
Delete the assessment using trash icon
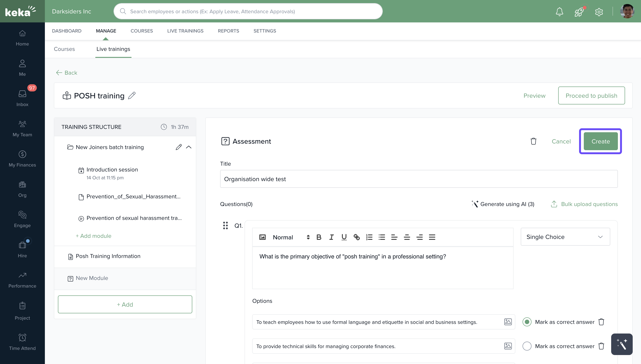coord(533,141)
